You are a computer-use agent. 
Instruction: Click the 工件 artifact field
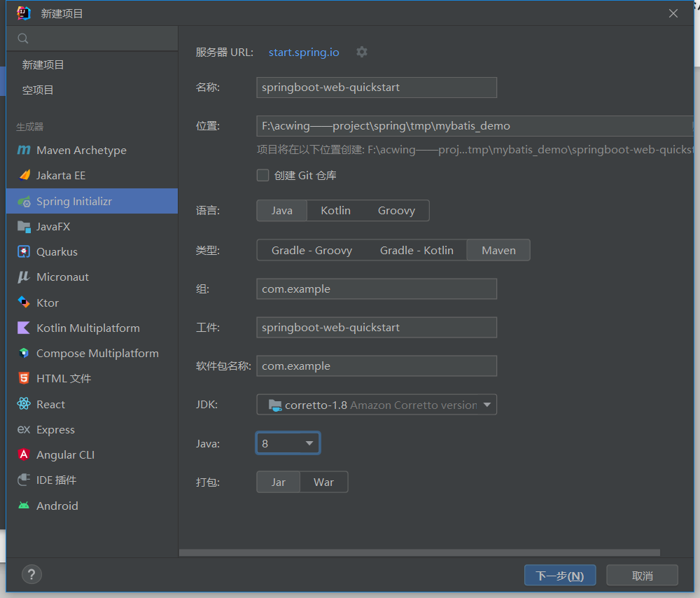coord(377,327)
